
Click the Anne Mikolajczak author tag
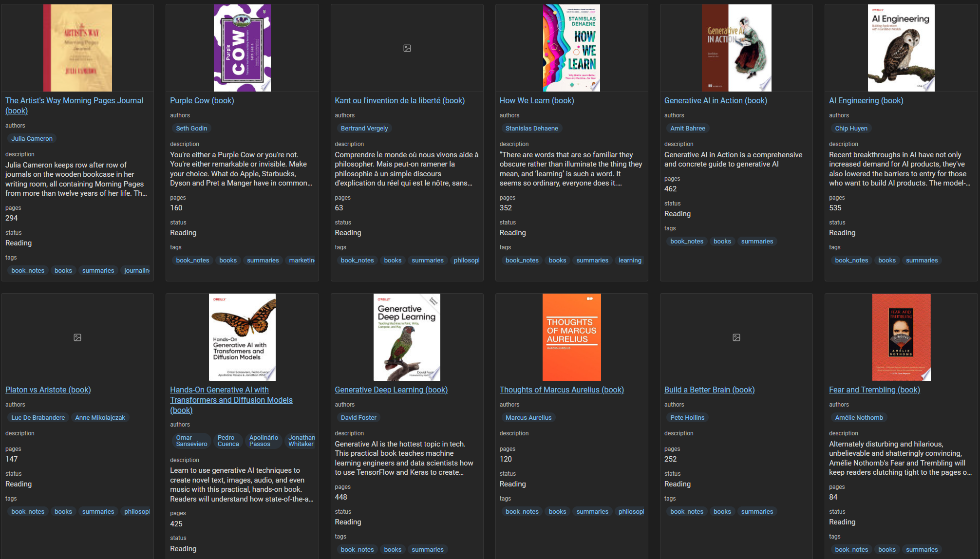pos(100,418)
